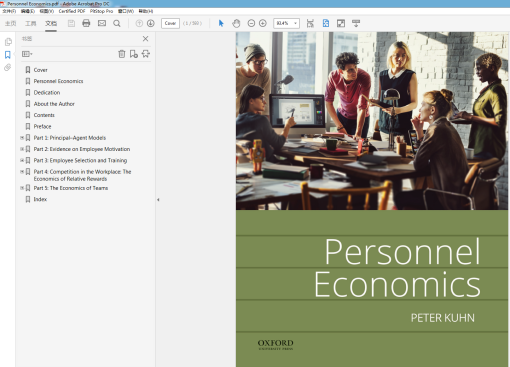
Task: Expand Part 3: Employee Selection and Training
Action: click(x=22, y=160)
